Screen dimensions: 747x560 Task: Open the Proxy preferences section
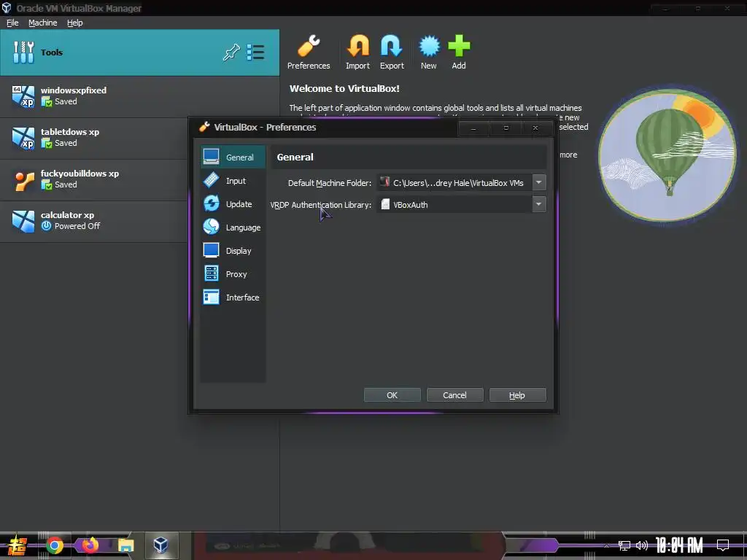pos(233,274)
